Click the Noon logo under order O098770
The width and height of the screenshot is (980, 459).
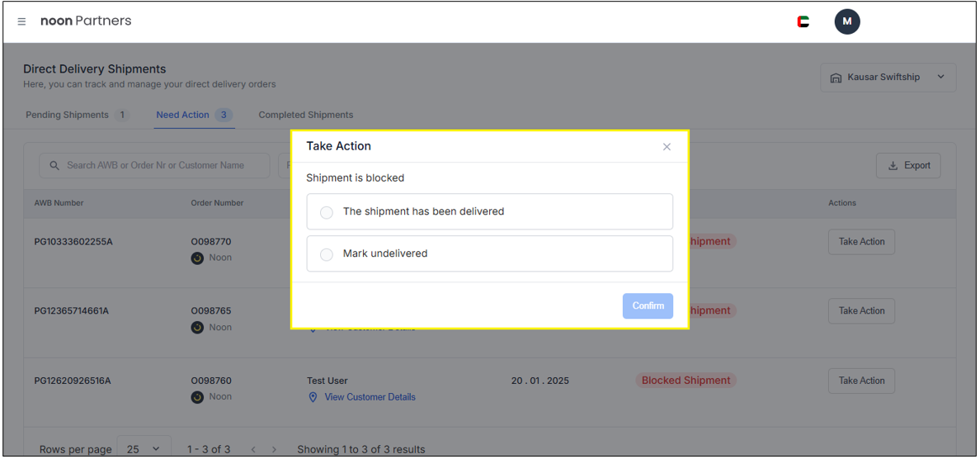point(197,258)
